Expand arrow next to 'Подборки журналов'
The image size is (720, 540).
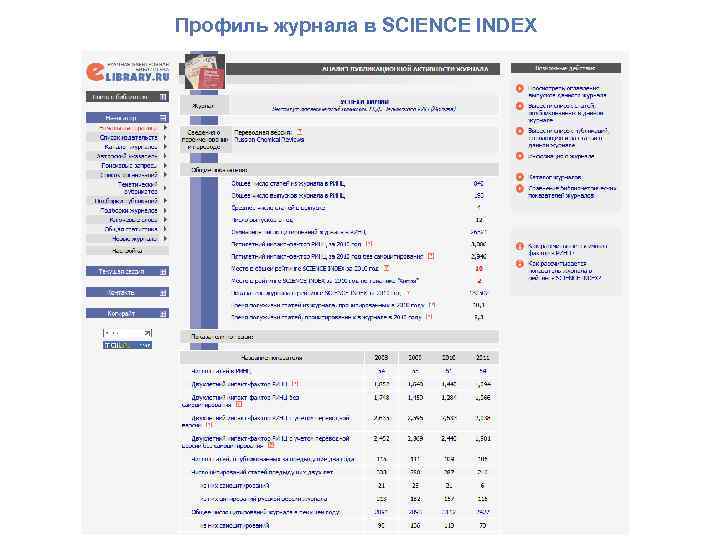pyautogui.click(x=165, y=210)
